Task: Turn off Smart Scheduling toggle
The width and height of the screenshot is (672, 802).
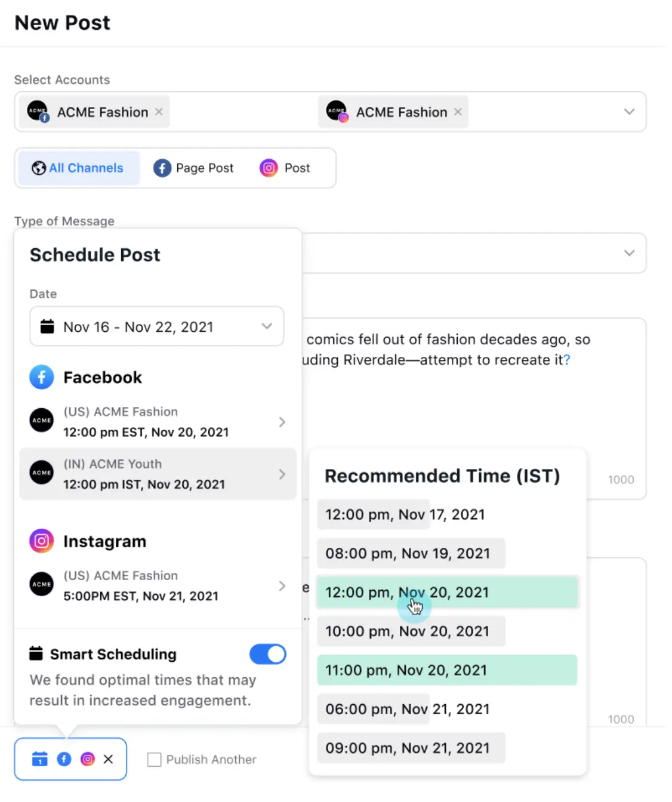Action: (267, 654)
